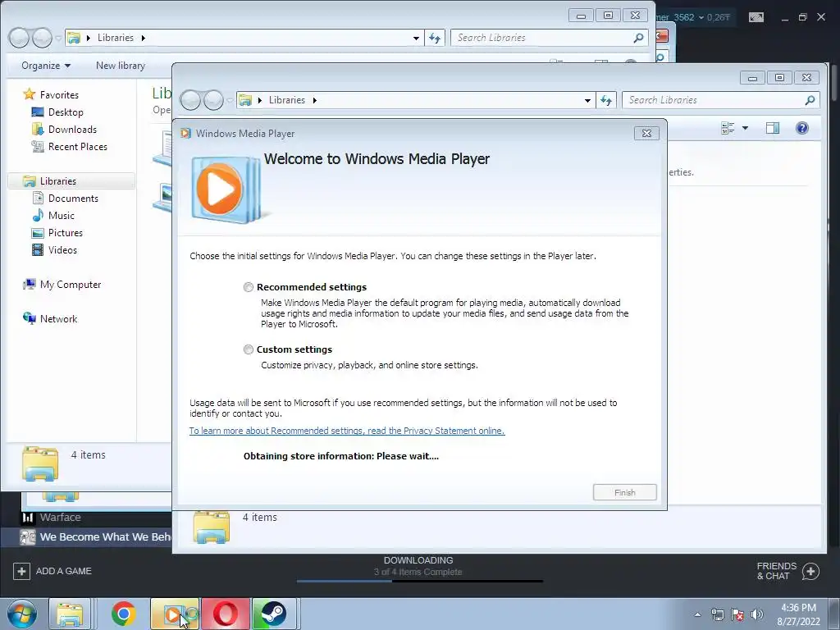The width and height of the screenshot is (840, 630).
Task: Click the Network globe icon
Action: [x=29, y=318]
